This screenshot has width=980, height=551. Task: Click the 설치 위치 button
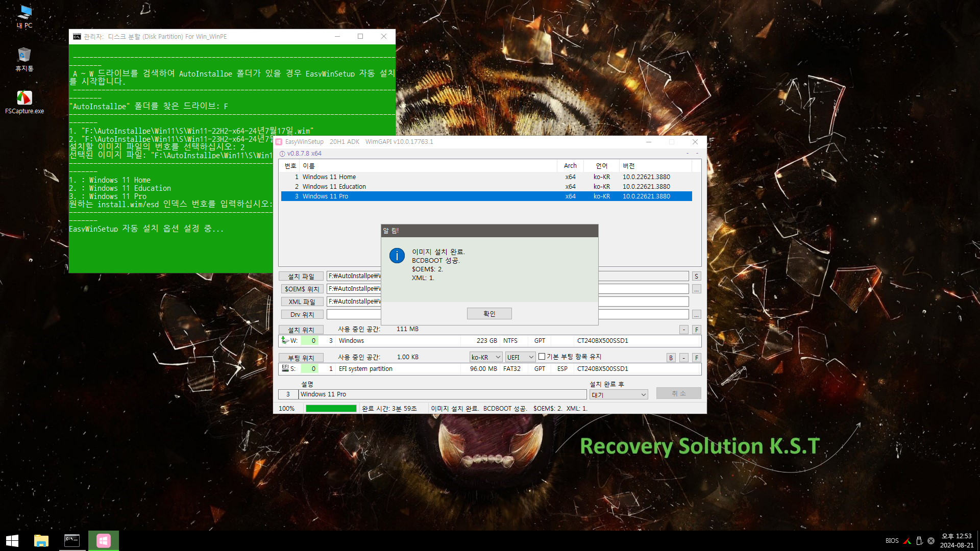point(301,330)
